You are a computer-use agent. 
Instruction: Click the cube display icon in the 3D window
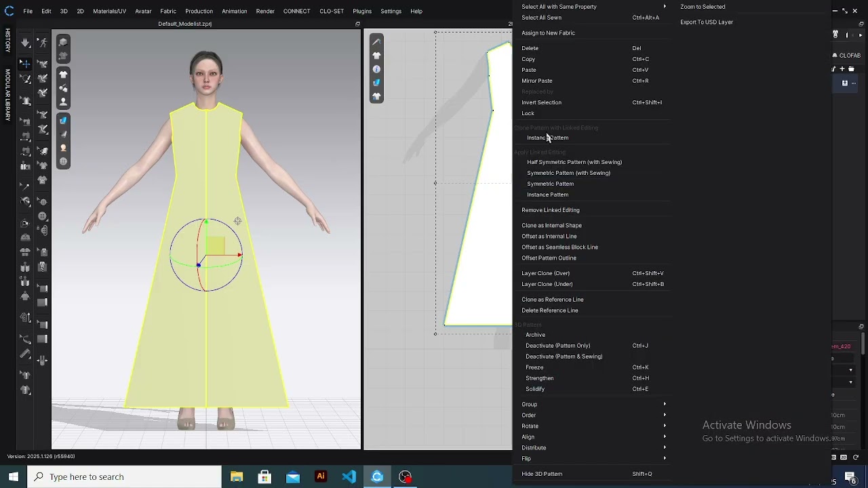[63, 41]
